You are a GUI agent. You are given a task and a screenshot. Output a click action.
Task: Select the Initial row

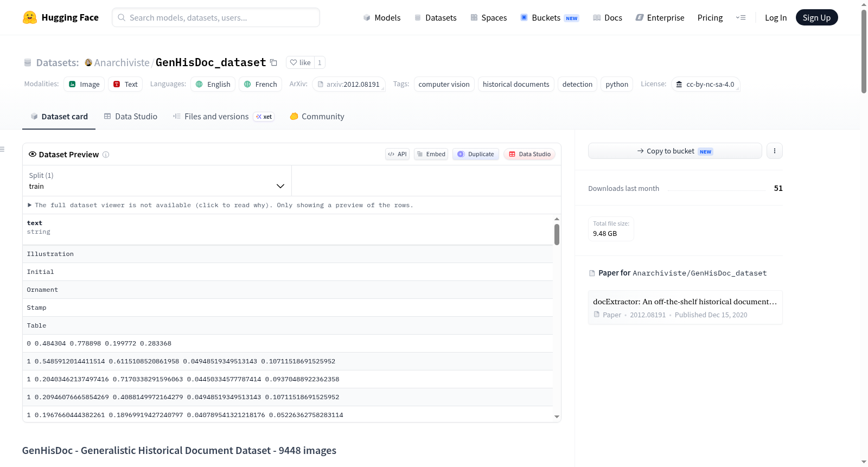point(288,272)
